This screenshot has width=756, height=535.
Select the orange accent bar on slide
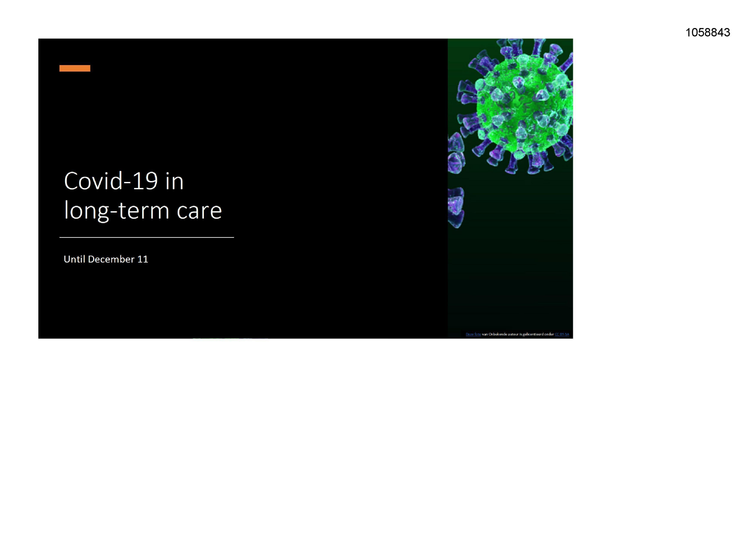(x=75, y=68)
